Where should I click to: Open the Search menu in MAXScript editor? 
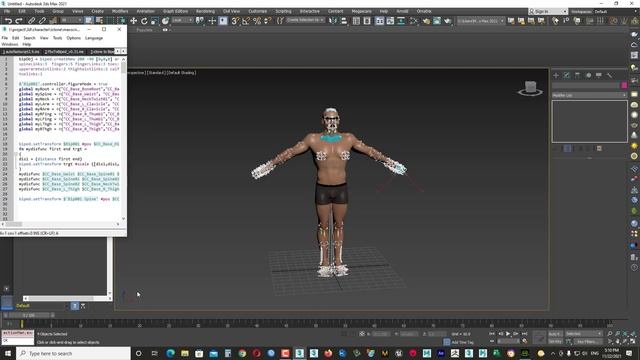[x=29, y=38]
